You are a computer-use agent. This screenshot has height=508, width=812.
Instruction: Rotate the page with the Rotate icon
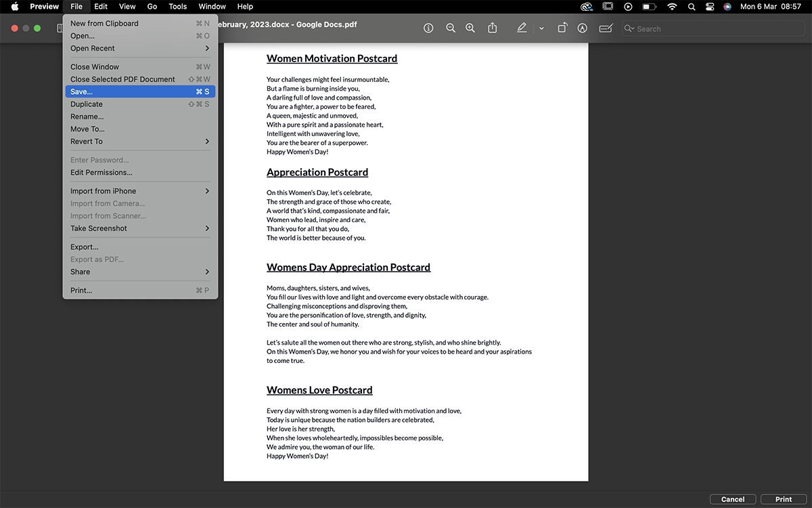562,28
